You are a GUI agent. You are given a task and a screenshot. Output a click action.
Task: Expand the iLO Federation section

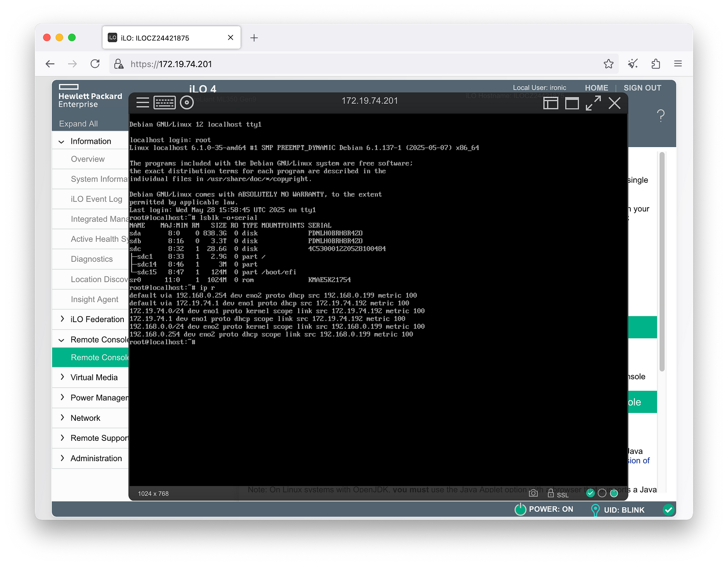62,319
